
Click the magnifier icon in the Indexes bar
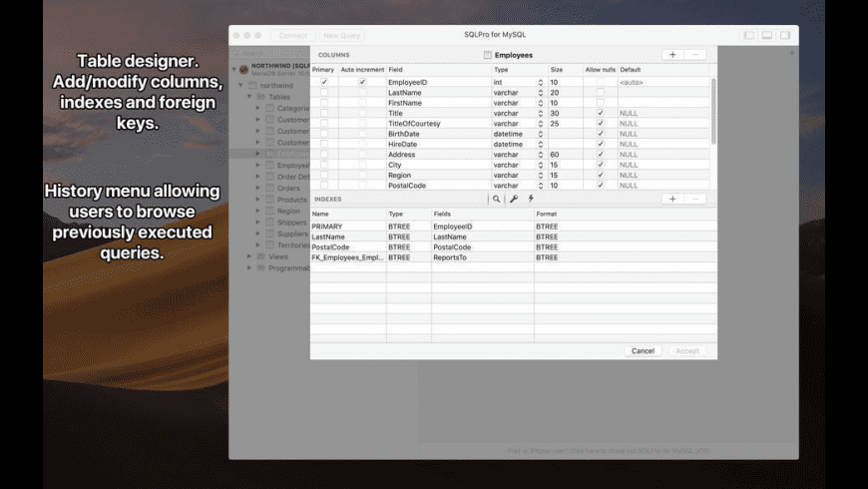497,199
